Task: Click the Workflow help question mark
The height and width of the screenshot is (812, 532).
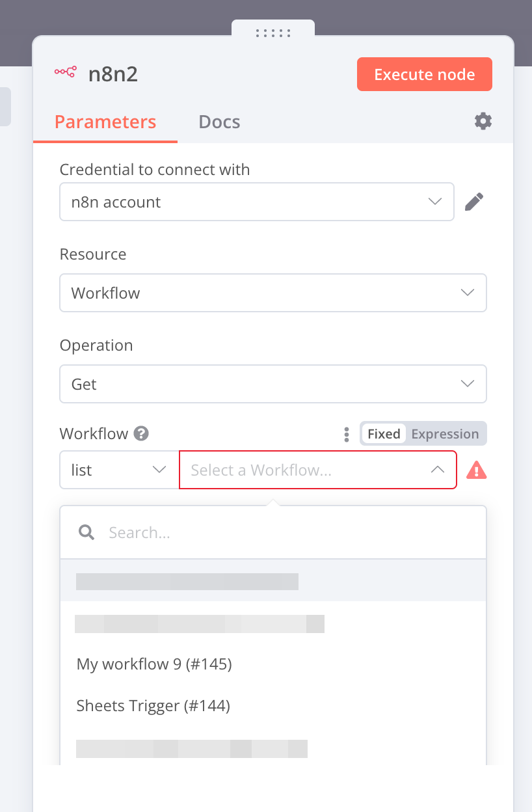Action: point(141,433)
